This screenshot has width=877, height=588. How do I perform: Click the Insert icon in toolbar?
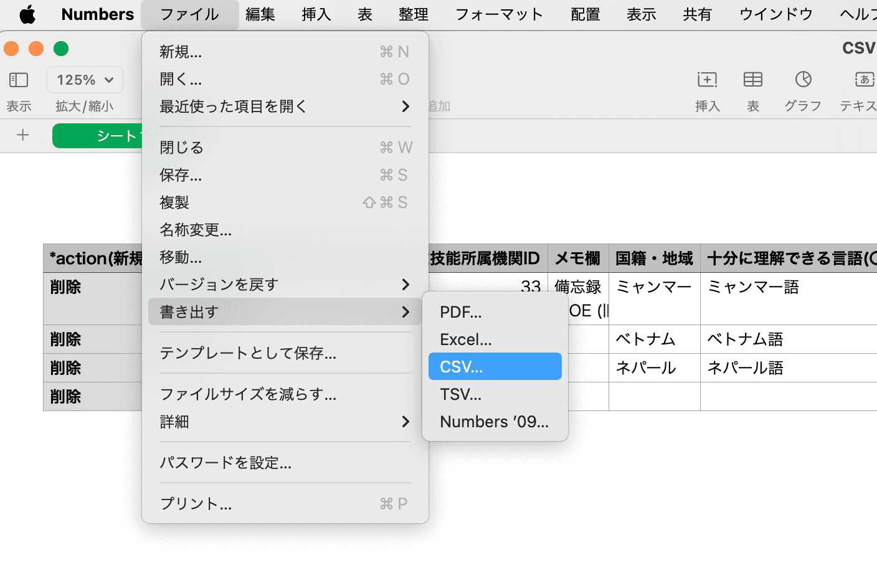707,80
